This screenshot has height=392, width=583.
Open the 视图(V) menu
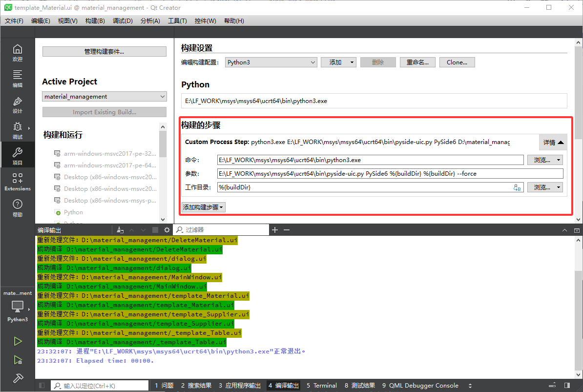[68, 21]
